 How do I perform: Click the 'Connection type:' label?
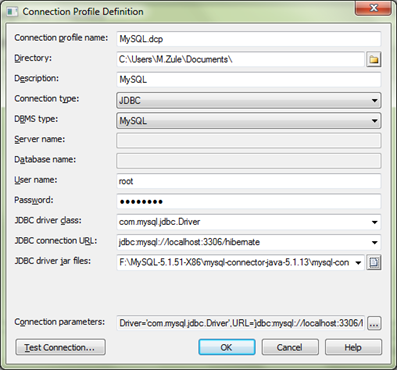[47, 99]
